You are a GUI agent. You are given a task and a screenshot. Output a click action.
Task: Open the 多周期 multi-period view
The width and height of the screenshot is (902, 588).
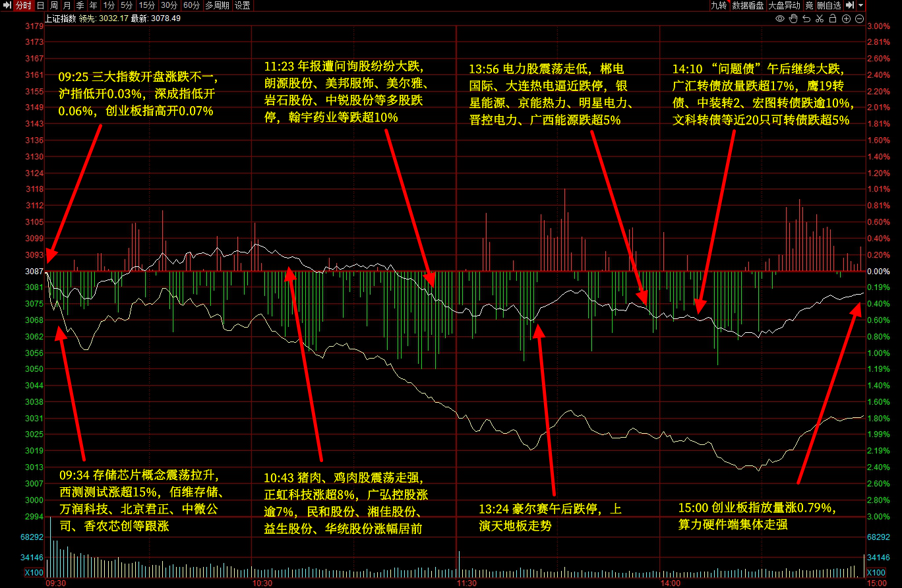pyautogui.click(x=217, y=5)
